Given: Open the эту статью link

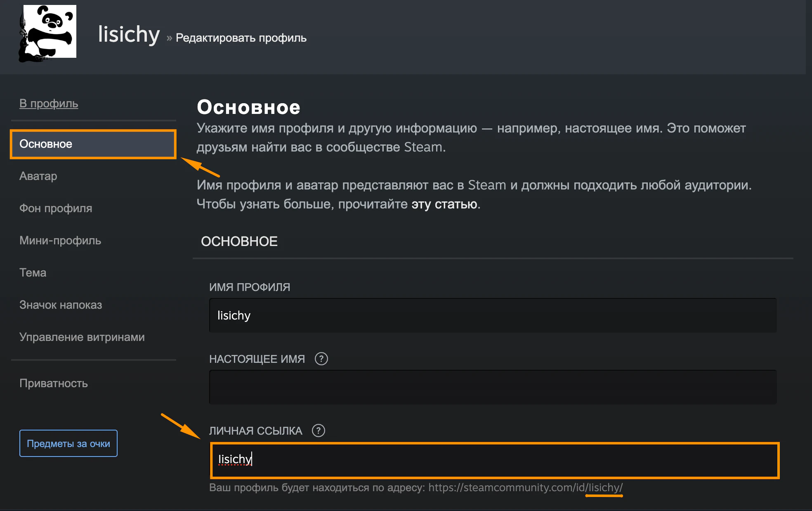Looking at the screenshot, I should (444, 204).
